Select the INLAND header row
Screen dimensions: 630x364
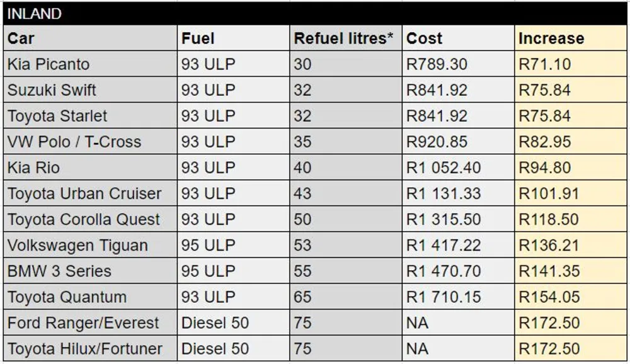tap(315, 14)
